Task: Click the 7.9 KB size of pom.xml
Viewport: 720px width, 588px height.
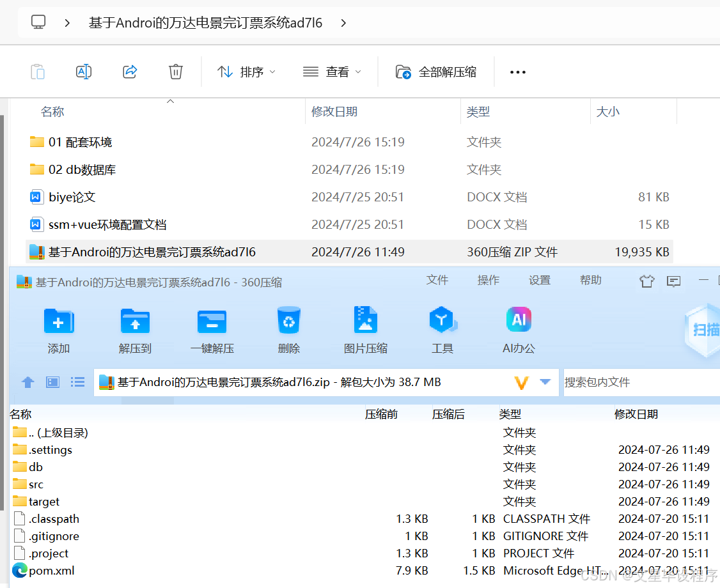Action: (x=412, y=571)
